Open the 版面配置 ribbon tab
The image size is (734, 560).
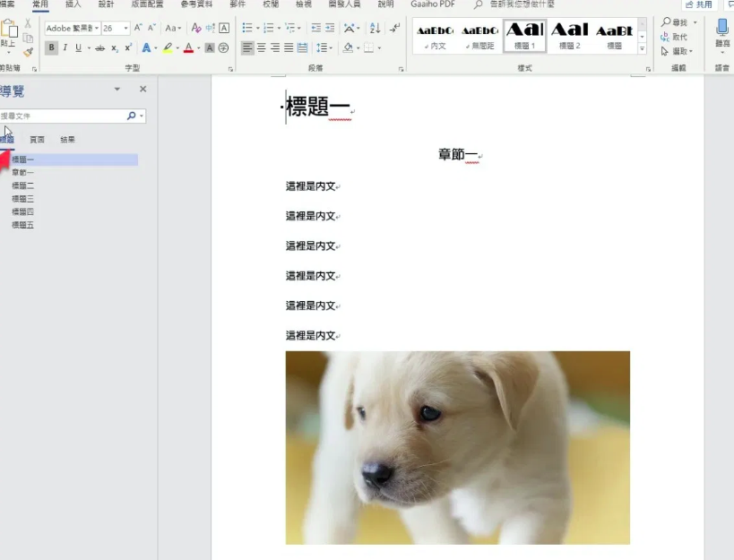147,4
